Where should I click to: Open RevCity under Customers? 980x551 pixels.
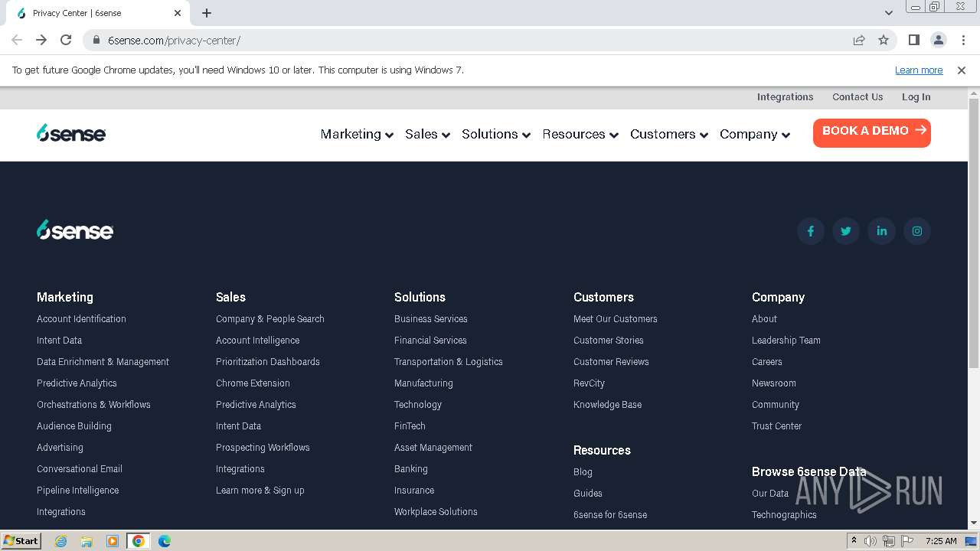pos(589,383)
